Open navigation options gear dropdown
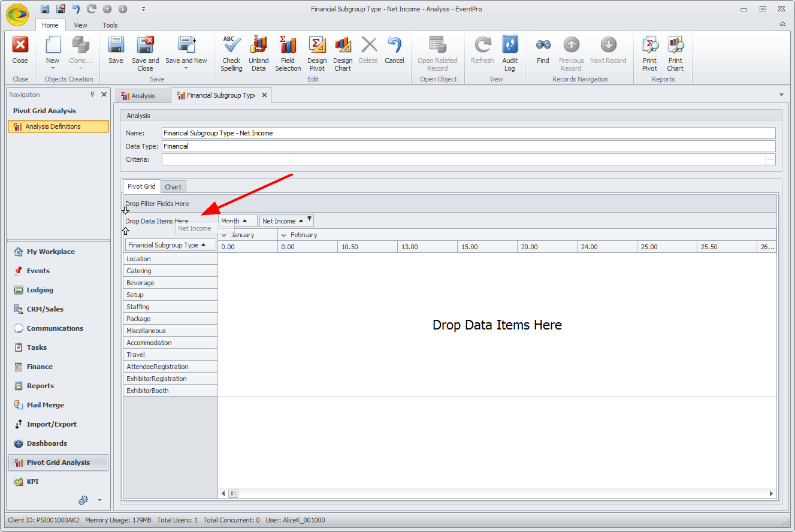Image resolution: width=795 pixels, height=532 pixels. [x=99, y=500]
